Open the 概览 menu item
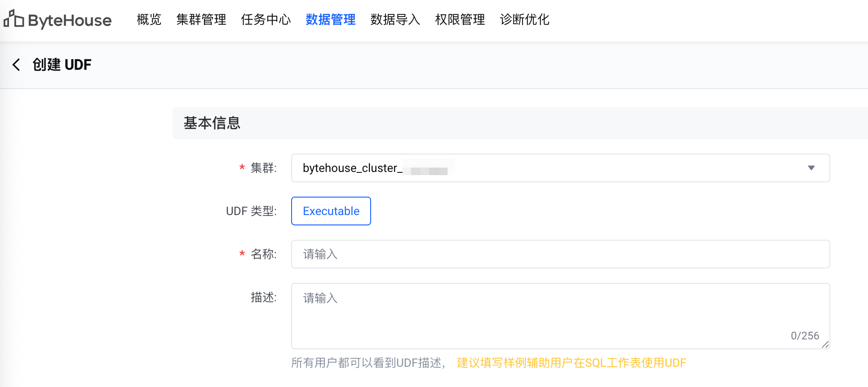This screenshot has width=868, height=387. pyautogui.click(x=149, y=19)
